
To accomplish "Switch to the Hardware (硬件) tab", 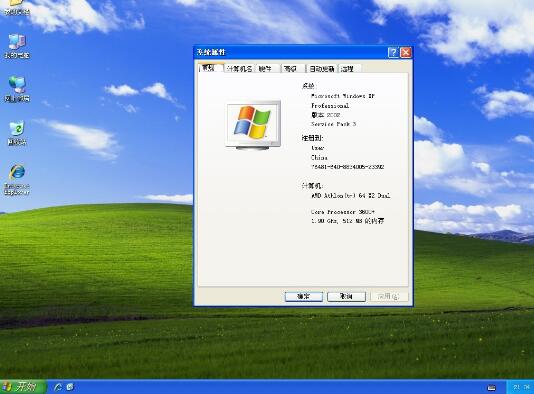I will (267, 69).
